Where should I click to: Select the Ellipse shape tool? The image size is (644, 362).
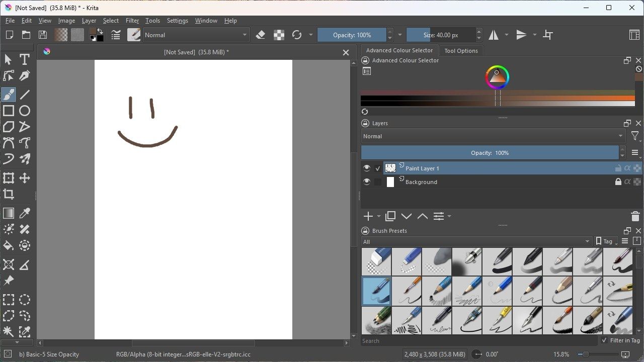tap(24, 111)
